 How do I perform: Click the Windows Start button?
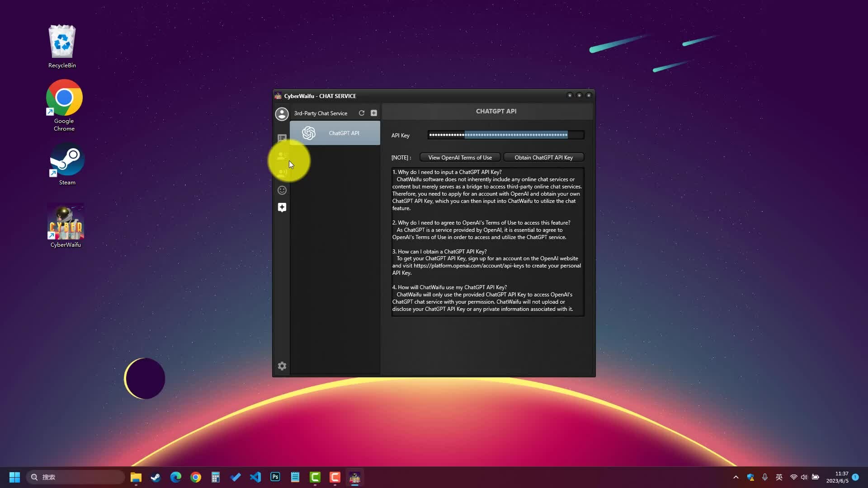(x=14, y=477)
